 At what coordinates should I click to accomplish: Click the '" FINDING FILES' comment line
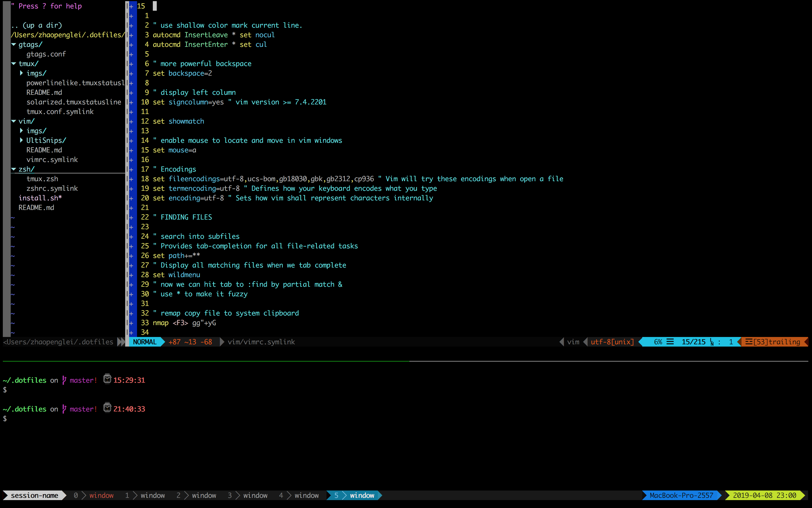point(182,217)
